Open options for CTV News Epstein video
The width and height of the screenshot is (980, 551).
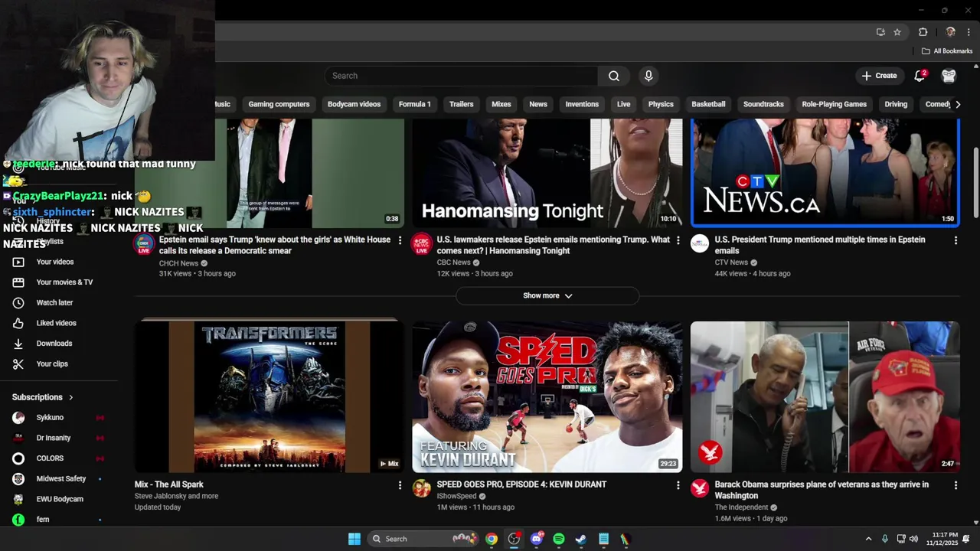point(955,240)
